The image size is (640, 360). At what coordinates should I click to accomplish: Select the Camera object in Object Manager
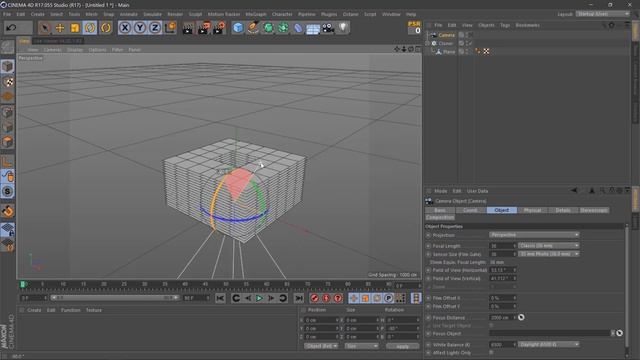tap(447, 36)
